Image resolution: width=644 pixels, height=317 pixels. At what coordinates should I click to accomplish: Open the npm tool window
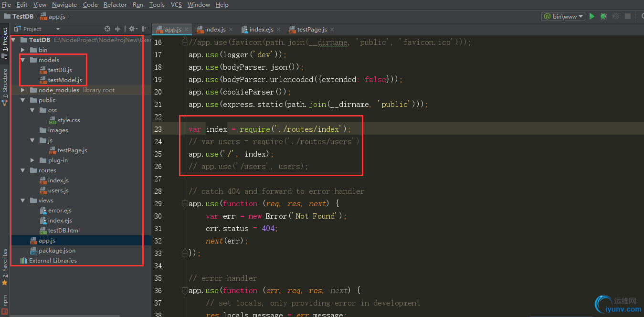5,304
